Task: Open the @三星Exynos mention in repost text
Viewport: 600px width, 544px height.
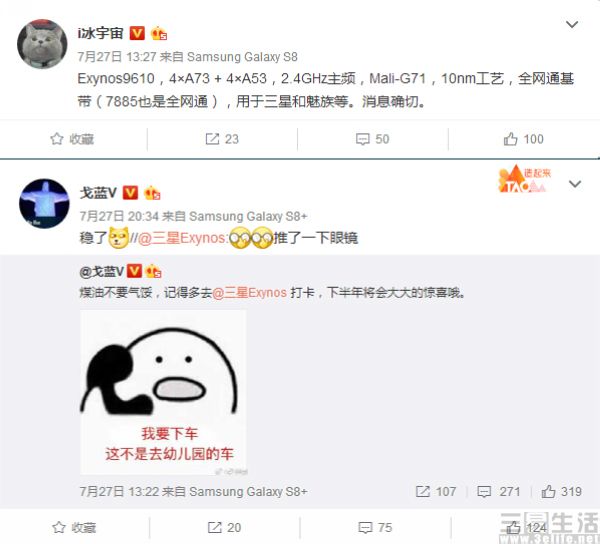Action: [x=181, y=238]
